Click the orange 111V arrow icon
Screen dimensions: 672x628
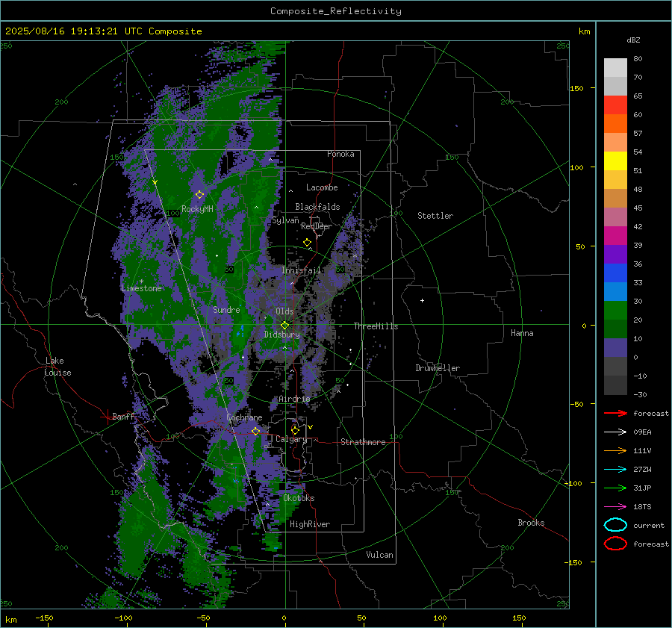point(615,450)
